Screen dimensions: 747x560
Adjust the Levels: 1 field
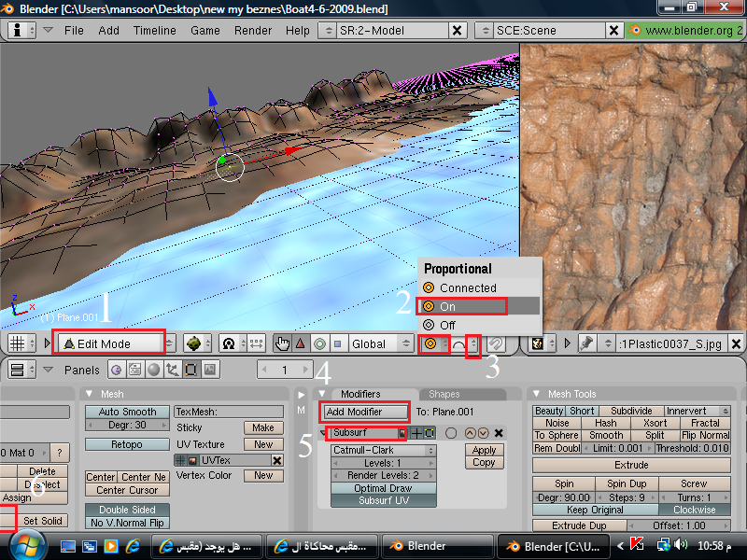tap(384, 463)
